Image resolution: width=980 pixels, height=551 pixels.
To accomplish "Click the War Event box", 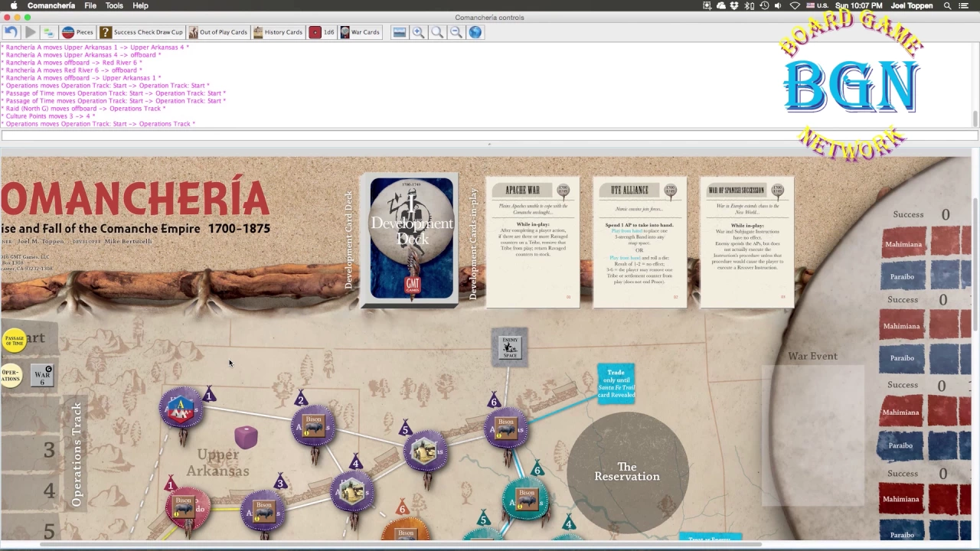I will pos(812,435).
